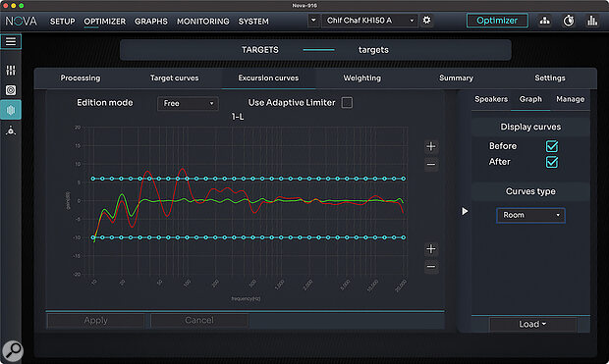Click the Display curves heading
This screenshot has height=364, width=609.
pos(530,127)
